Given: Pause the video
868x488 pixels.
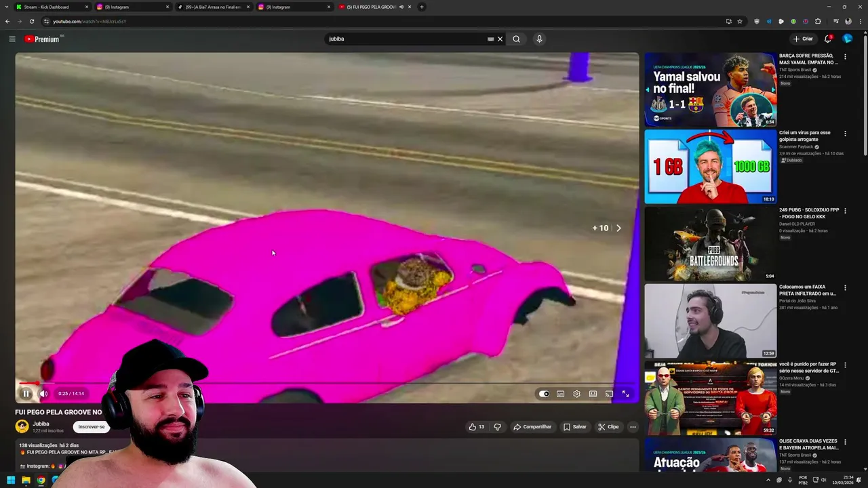Looking at the screenshot, I should click(26, 393).
